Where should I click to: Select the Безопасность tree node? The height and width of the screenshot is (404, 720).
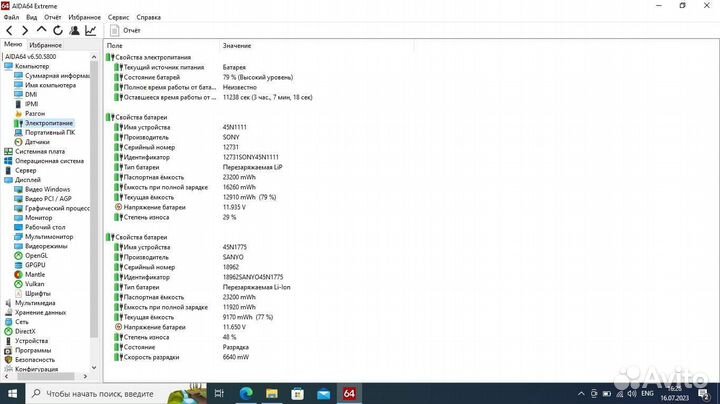tap(30, 359)
